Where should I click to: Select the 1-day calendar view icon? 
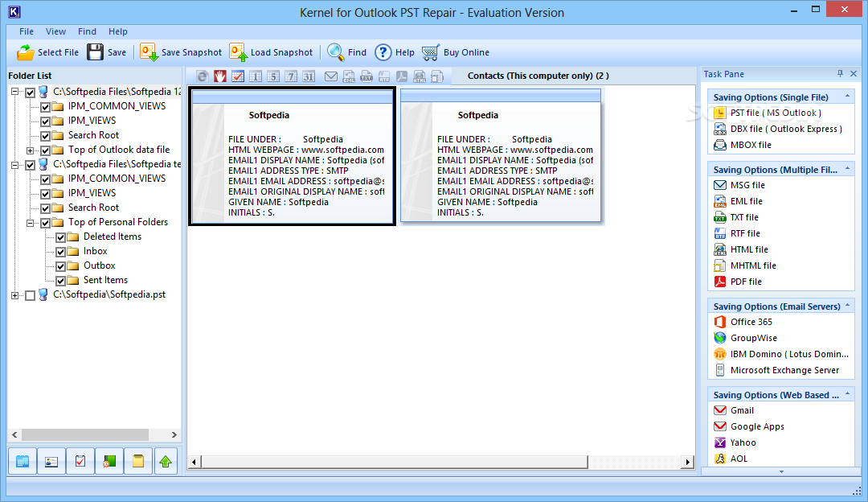point(256,76)
